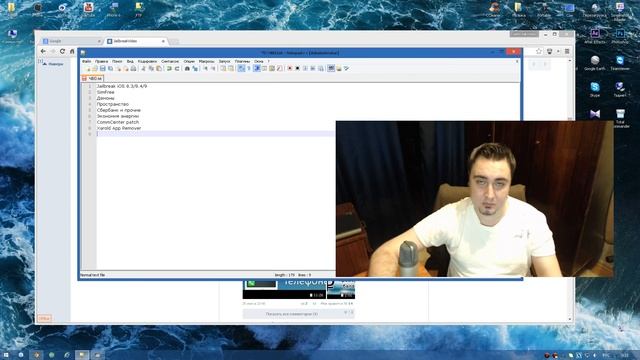Redo the edit in Notepad++ toolbar
The width and height of the screenshot is (640, 360).
(x=177, y=69)
